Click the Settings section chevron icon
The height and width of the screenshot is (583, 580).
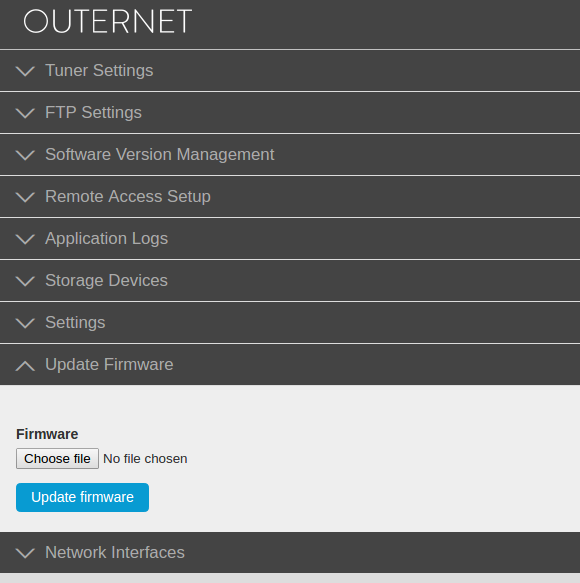click(x=25, y=323)
